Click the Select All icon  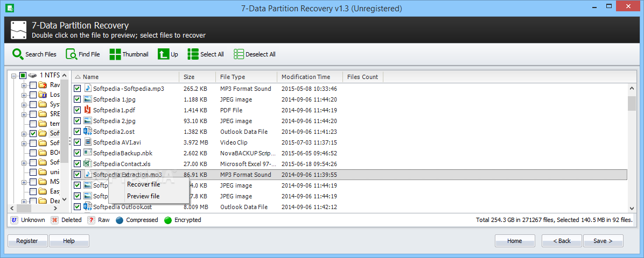click(193, 54)
